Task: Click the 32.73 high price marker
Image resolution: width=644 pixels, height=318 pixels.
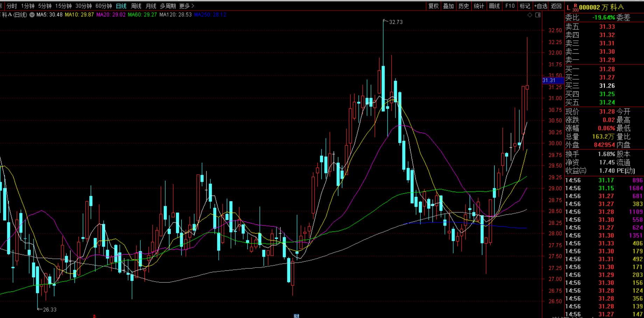Action: click(395, 22)
